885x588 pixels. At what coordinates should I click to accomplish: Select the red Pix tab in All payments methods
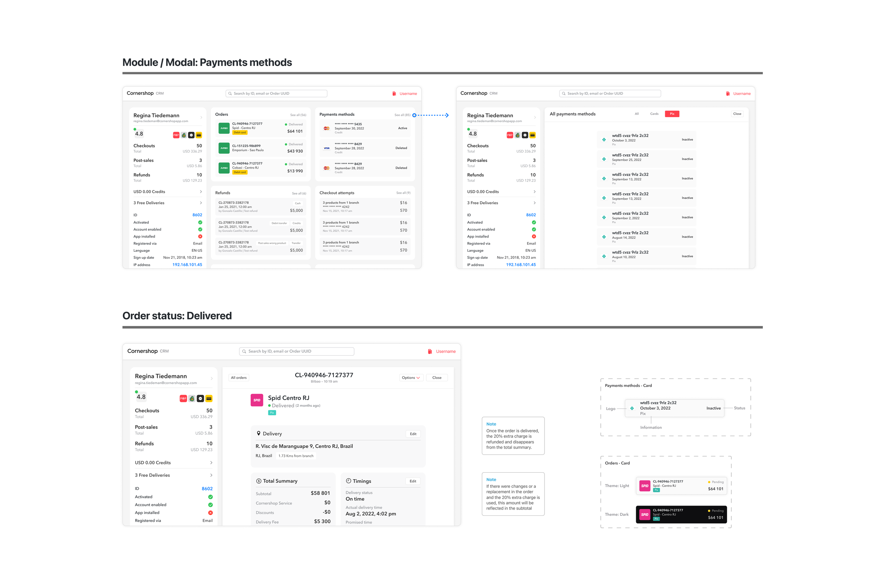pyautogui.click(x=672, y=114)
